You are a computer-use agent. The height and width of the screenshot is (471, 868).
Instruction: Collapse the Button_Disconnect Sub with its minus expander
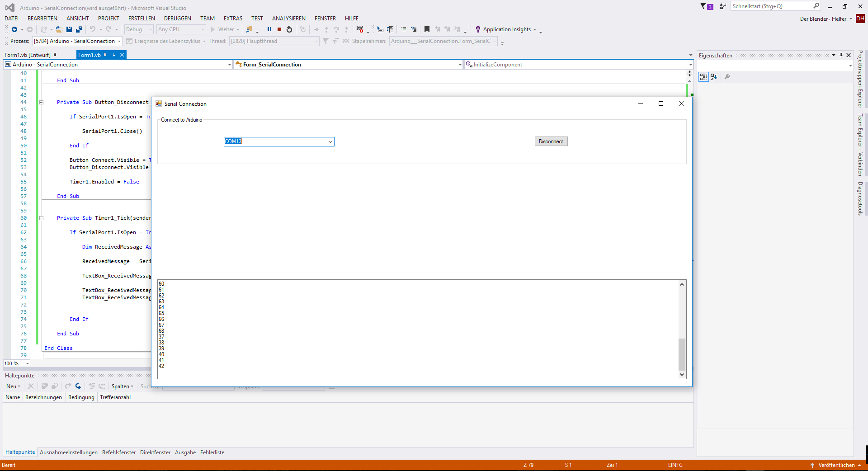pyautogui.click(x=41, y=102)
